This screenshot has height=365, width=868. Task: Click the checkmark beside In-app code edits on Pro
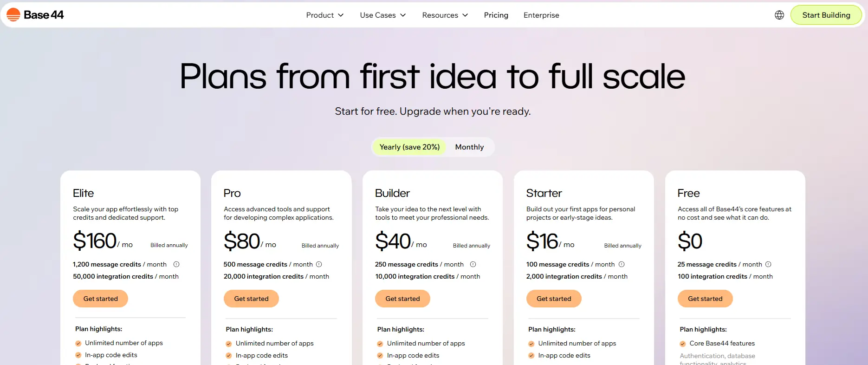coord(228,355)
